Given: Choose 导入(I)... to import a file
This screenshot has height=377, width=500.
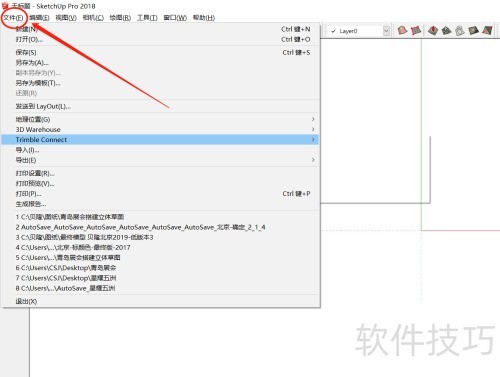Looking at the screenshot, I should click(x=161, y=150).
